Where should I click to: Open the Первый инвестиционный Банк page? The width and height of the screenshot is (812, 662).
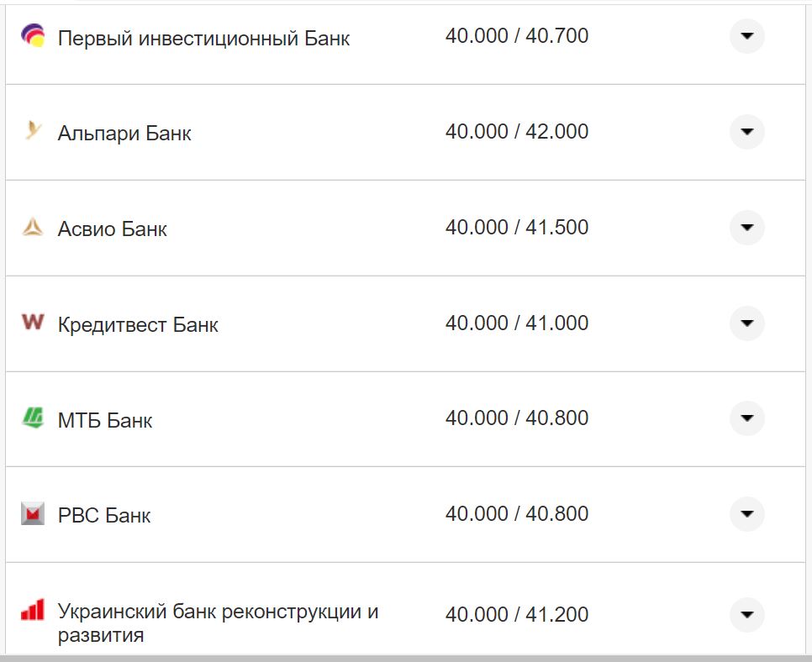point(204,37)
